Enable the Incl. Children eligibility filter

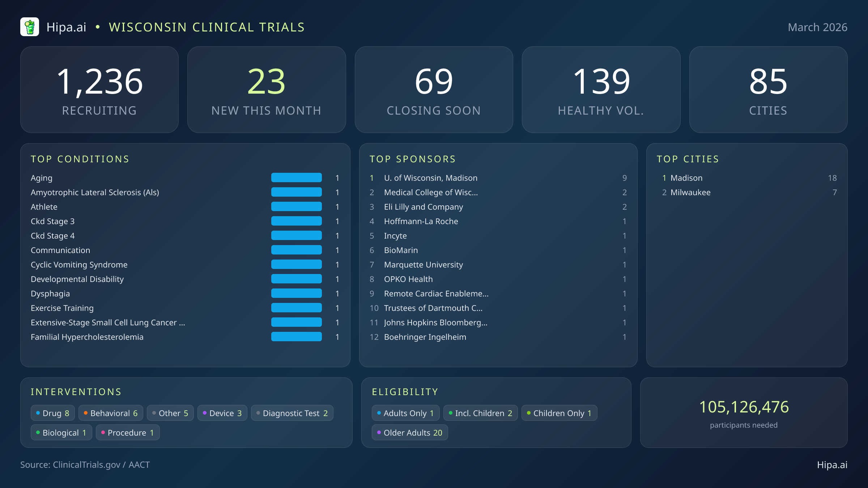click(x=480, y=413)
